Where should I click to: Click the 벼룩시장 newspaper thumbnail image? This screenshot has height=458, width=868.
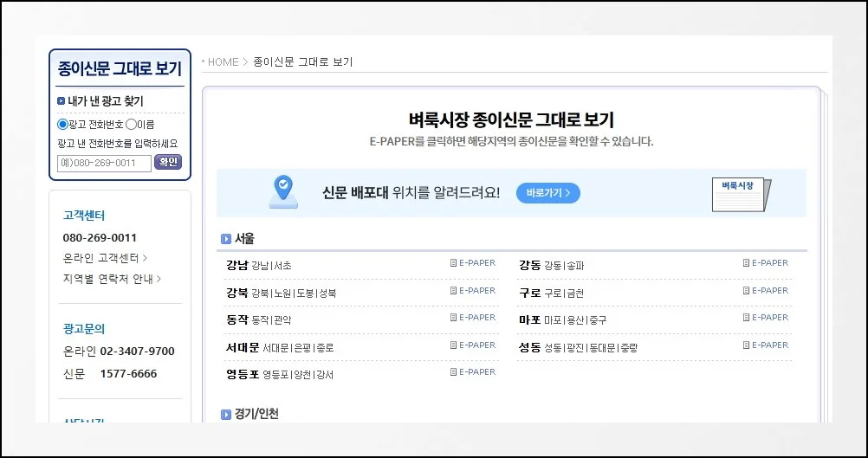pos(742,195)
